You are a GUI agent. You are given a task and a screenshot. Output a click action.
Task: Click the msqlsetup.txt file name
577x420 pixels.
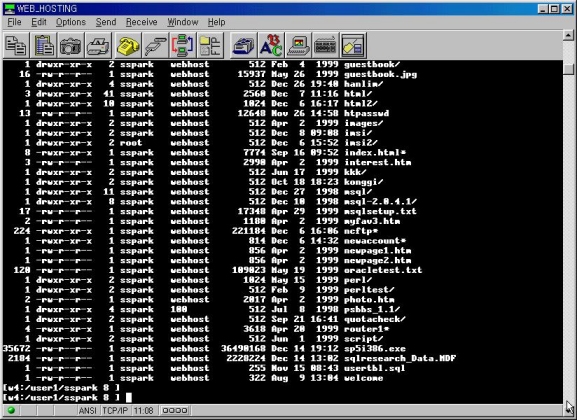[x=380, y=211]
